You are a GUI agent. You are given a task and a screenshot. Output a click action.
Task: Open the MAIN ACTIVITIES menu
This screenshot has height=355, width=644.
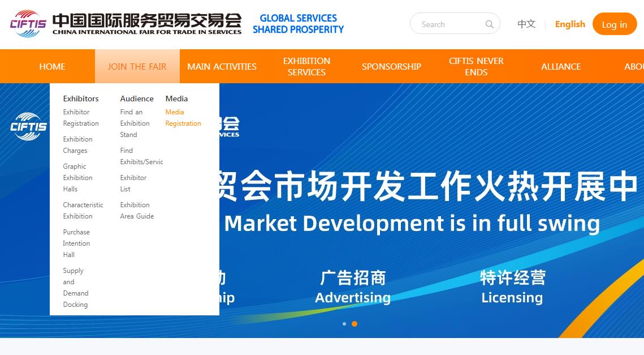(x=222, y=67)
